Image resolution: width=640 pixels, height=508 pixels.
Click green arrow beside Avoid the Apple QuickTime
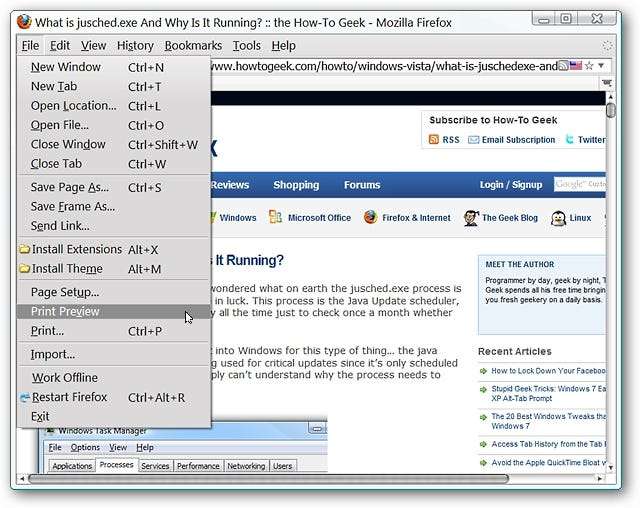pos(483,463)
